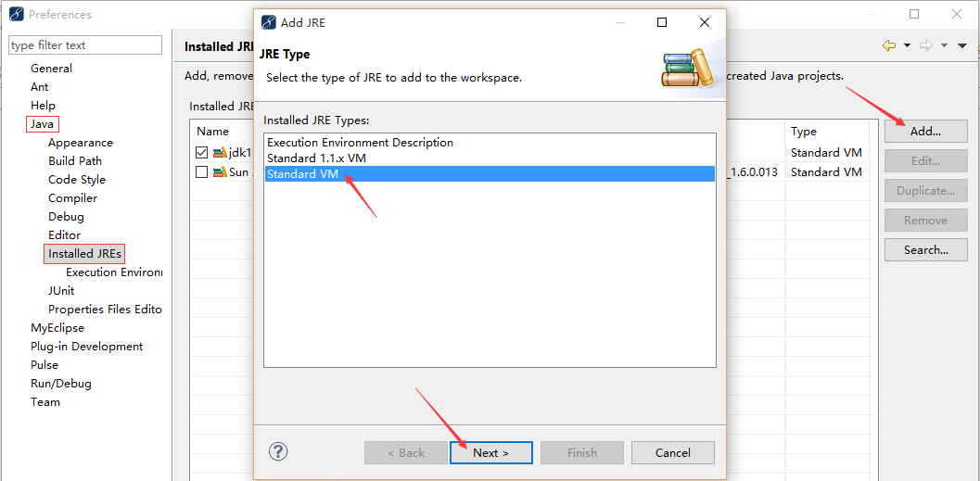Open the Preferences view menu triangle
This screenshot has height=481, width=980.
[x=962, y=45]
